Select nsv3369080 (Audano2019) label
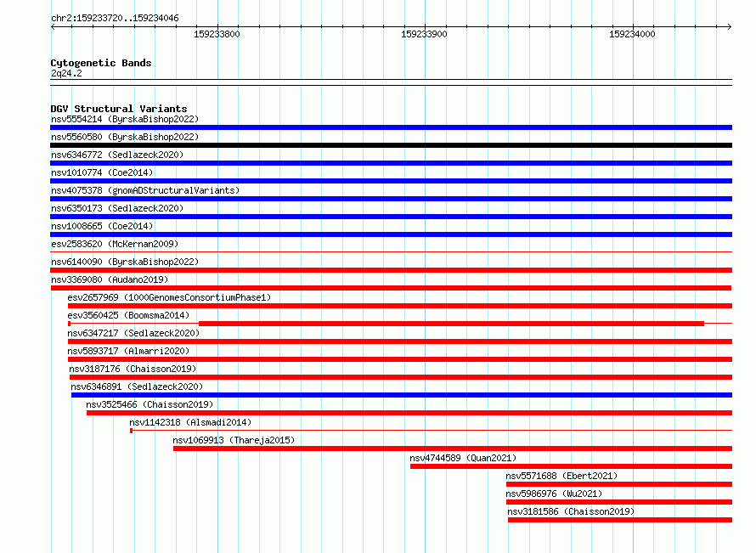The image size is (756, 553). click(110, 279)
